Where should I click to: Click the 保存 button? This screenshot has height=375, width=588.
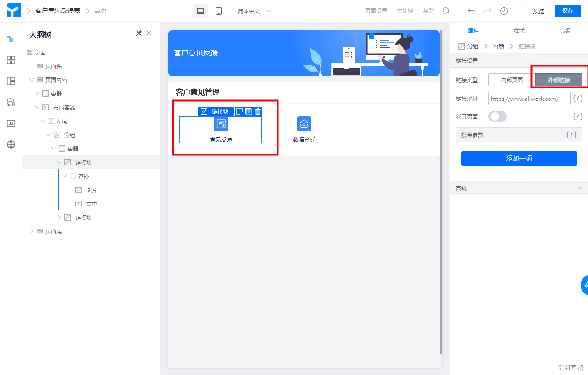pyautogui.click(x=568, y=11)
